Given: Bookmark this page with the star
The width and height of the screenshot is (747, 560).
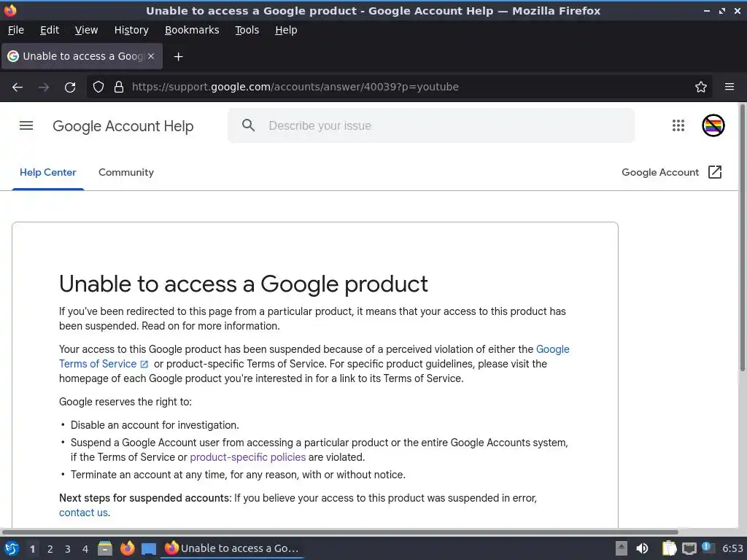Looking at the screenshot, I should [701, 87].
